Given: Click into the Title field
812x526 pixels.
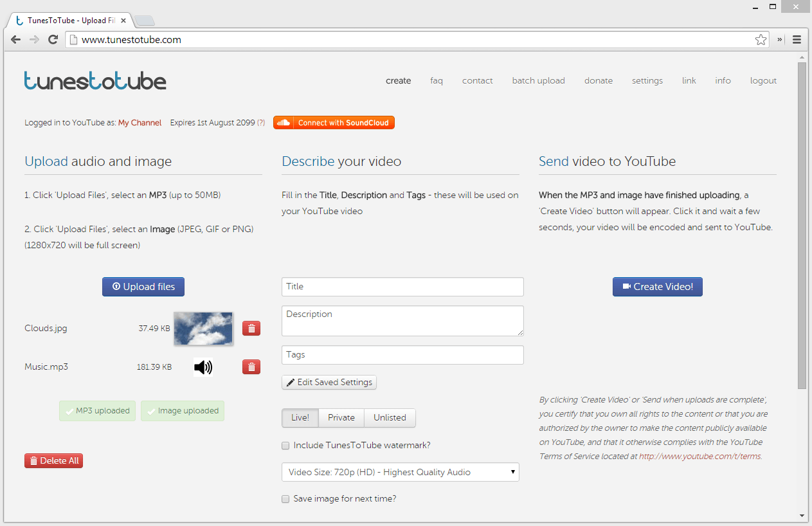Looking at the screenshot, I should click(x=402, y=287).
